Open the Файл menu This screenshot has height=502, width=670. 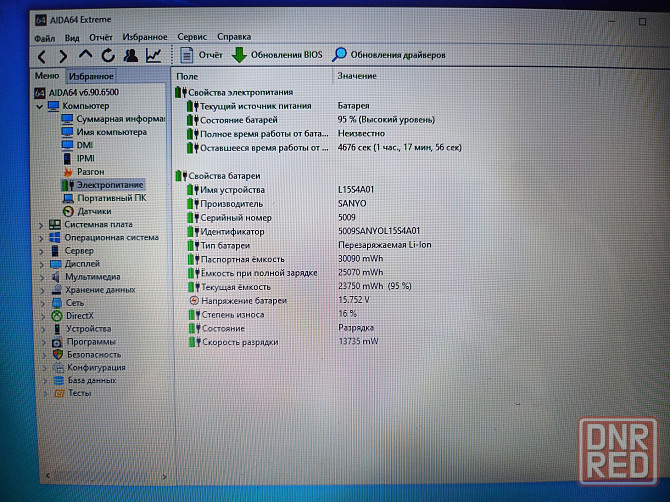click(x=44, y=38)
